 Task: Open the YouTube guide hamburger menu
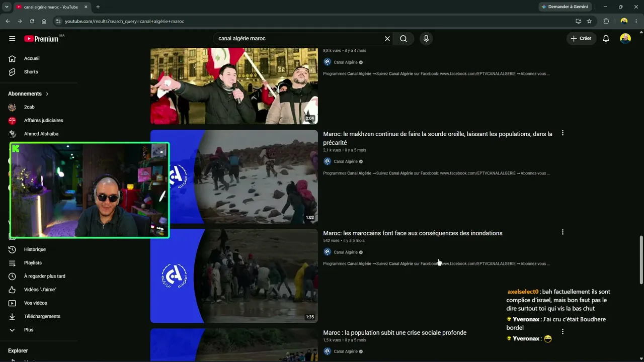click(12, 39)
